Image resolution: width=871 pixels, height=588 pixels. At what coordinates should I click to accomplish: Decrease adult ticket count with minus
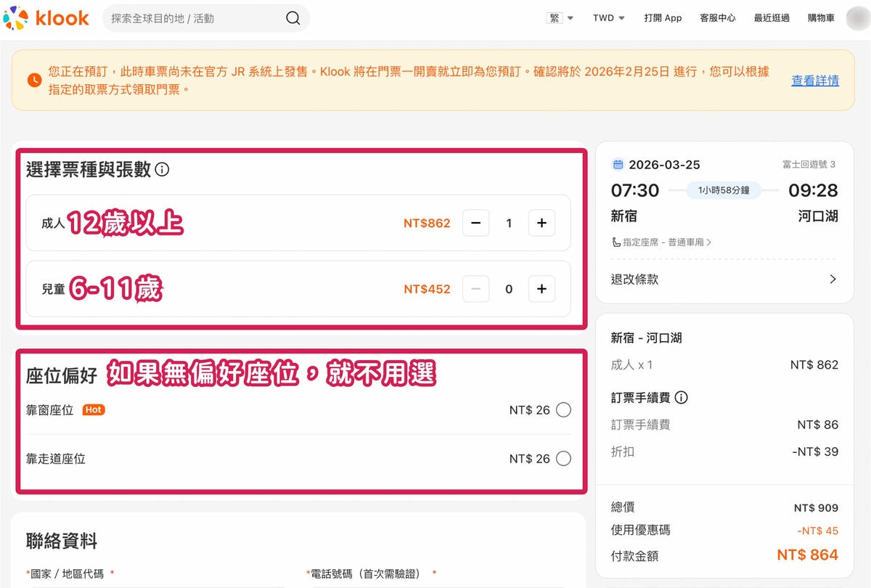coord(475,224)
